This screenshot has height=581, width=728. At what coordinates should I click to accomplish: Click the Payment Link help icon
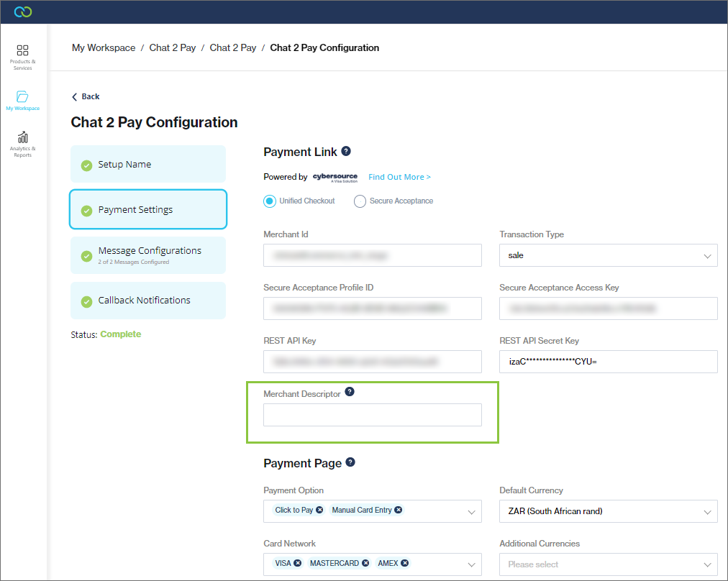click(x=346, y=151)
